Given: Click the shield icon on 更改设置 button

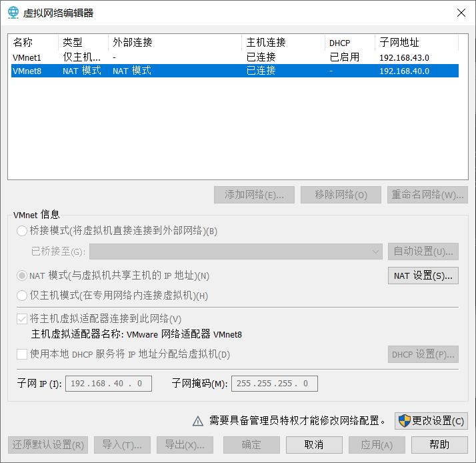Looking at the screenshot, I should point(405,421).
